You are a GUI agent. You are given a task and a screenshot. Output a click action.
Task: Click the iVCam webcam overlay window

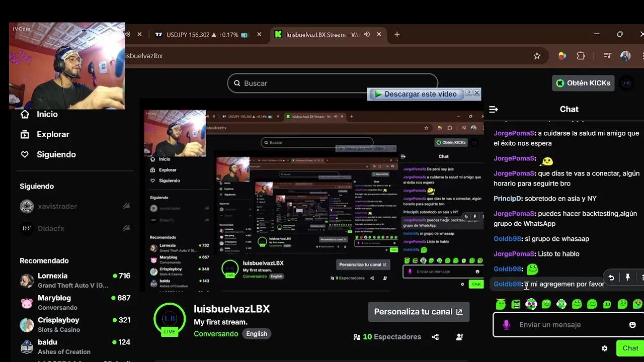67,66
